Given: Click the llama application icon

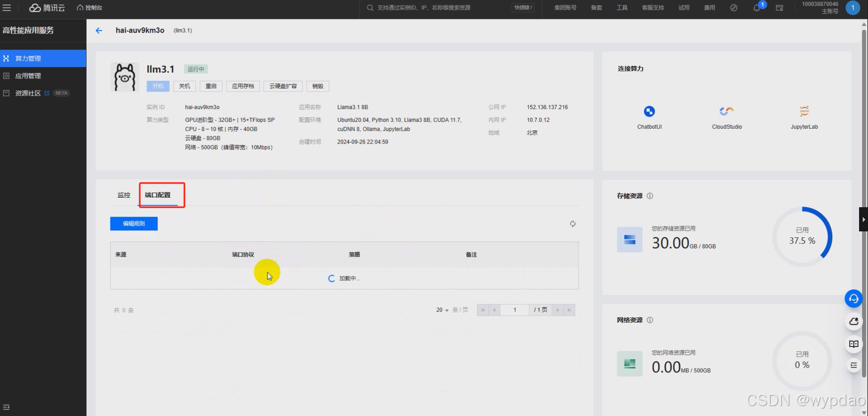Looking at the screenshot, I should point(125,77).
